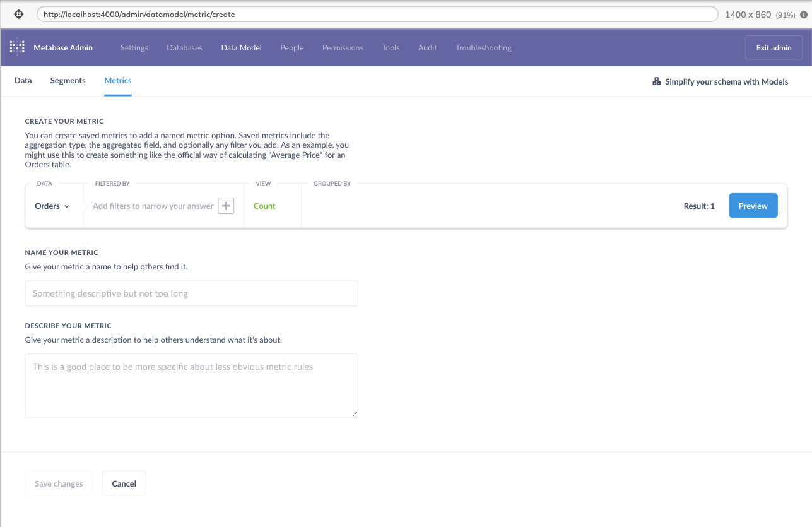Screen dimensions: 812x527
Task: Open the Permissions section
Action: [x=343, y=47]
